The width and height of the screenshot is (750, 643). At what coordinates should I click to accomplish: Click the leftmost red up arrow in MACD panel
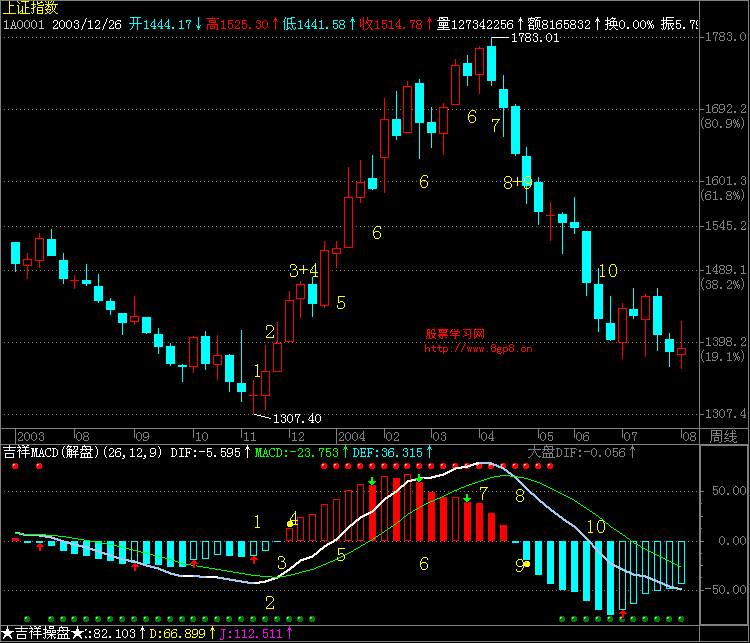pos(40,546)
